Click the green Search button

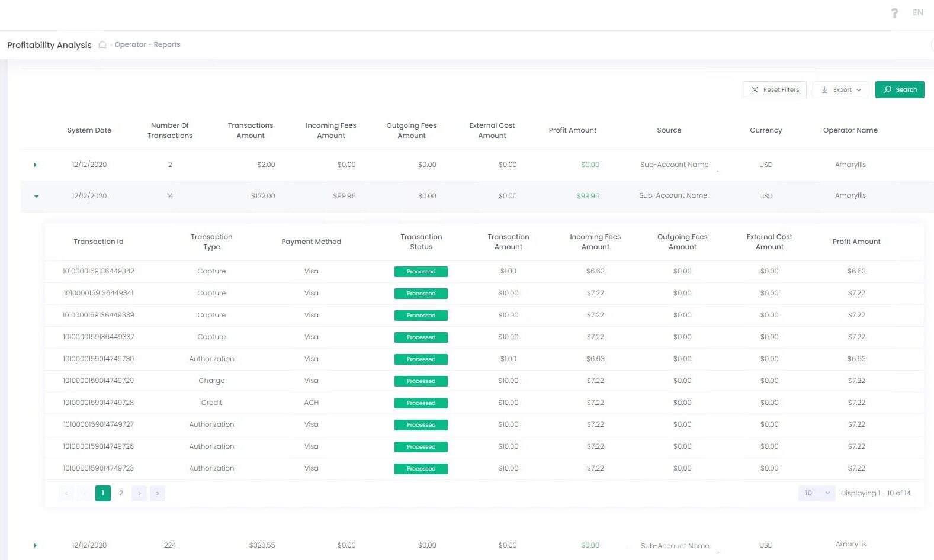click(x=899, y=90)
